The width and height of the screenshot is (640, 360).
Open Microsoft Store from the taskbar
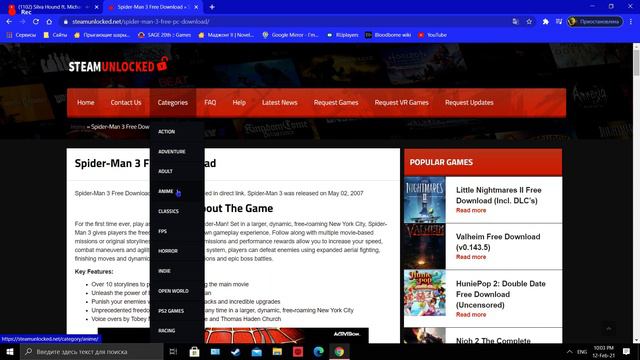click(x=194, y=351)
